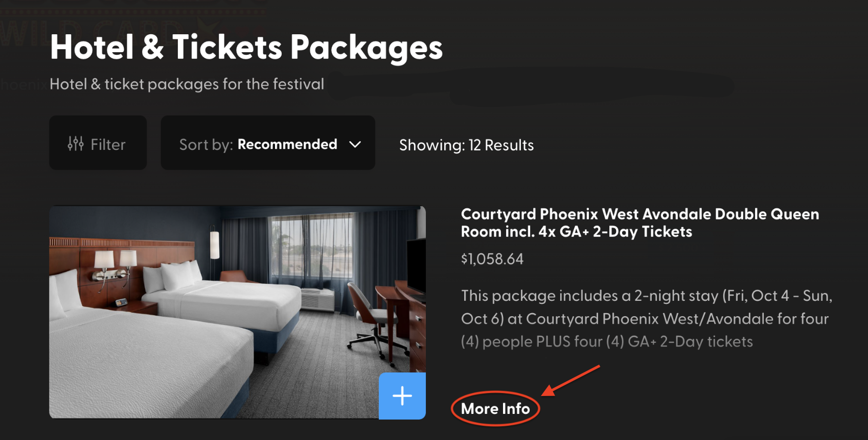This screenshot has height=440, width=868.
Task: Open the Sort by dropdown
Action: pyautogui.click(x=267, y=143)
